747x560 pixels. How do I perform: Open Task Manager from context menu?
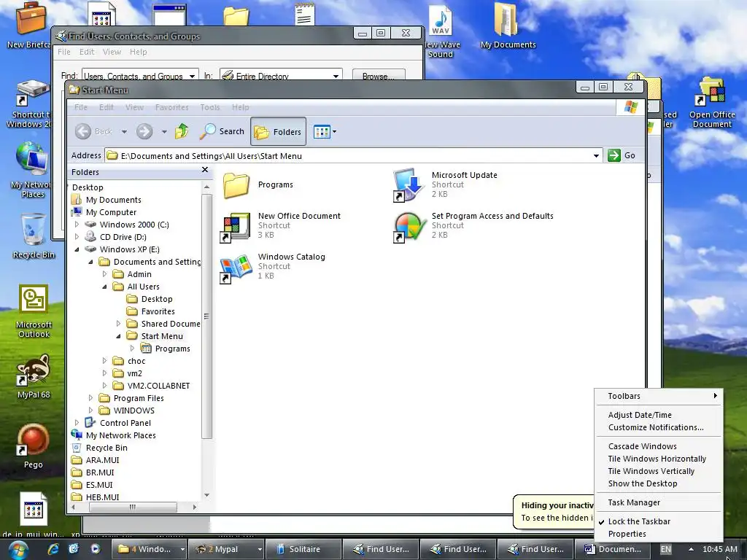click(659, 502)
